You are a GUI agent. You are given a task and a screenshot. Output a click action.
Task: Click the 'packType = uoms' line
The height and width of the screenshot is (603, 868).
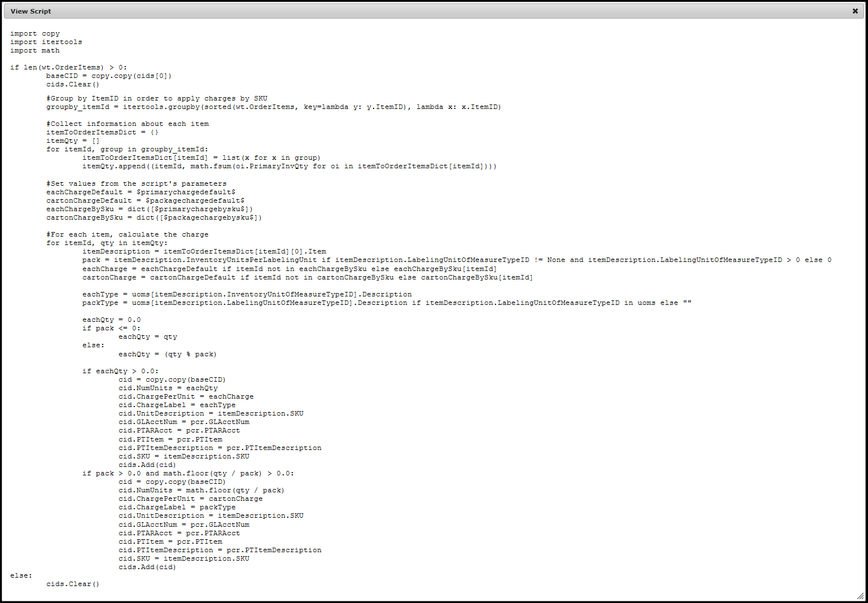(x=387, y=303)
